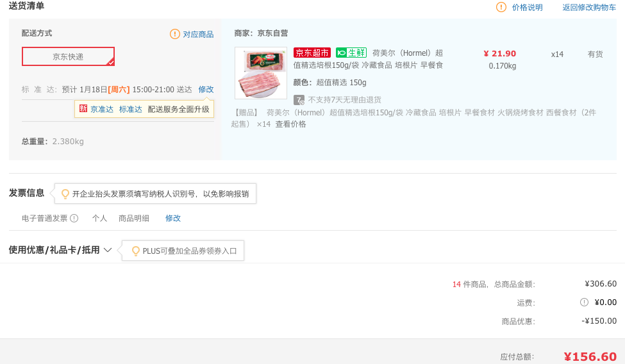Open the 对应商品 link
Viewport: 625px width, 364px height.
[198, 35]
